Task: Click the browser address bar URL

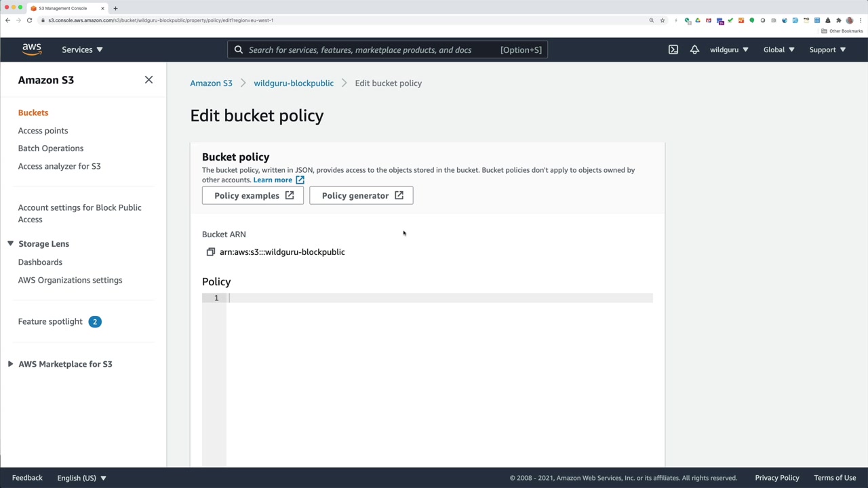Action: pos(161,20)
